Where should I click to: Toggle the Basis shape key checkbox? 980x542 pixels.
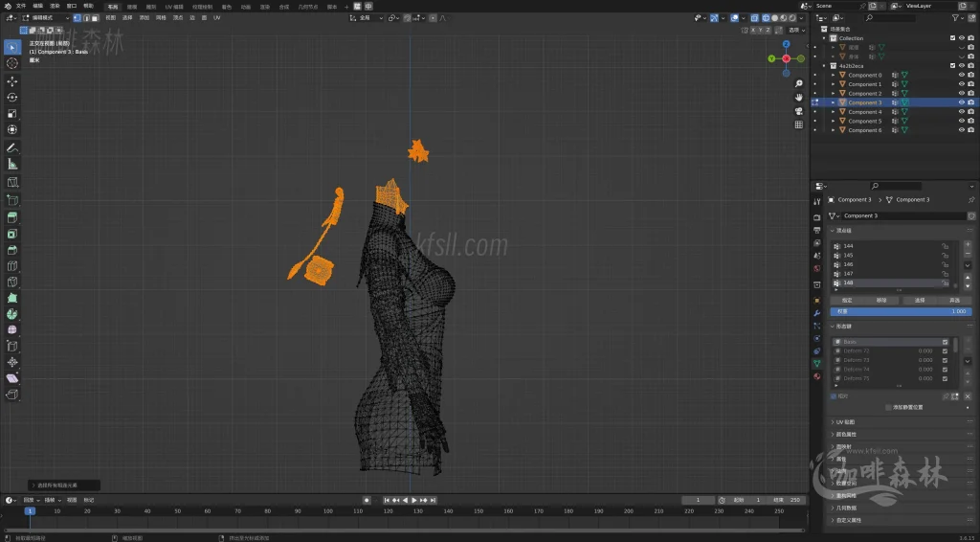pyautogui.click(x=945, y=342)
